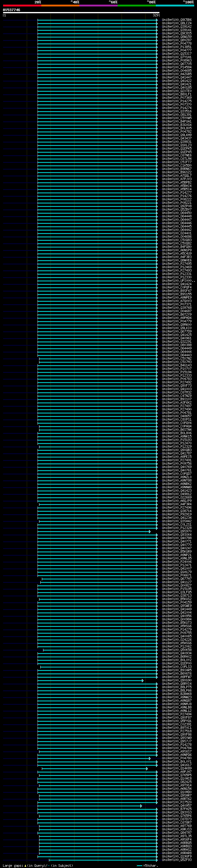
Task: Select hit UniRef100_Q33516
Action: (x=176, y=111)
